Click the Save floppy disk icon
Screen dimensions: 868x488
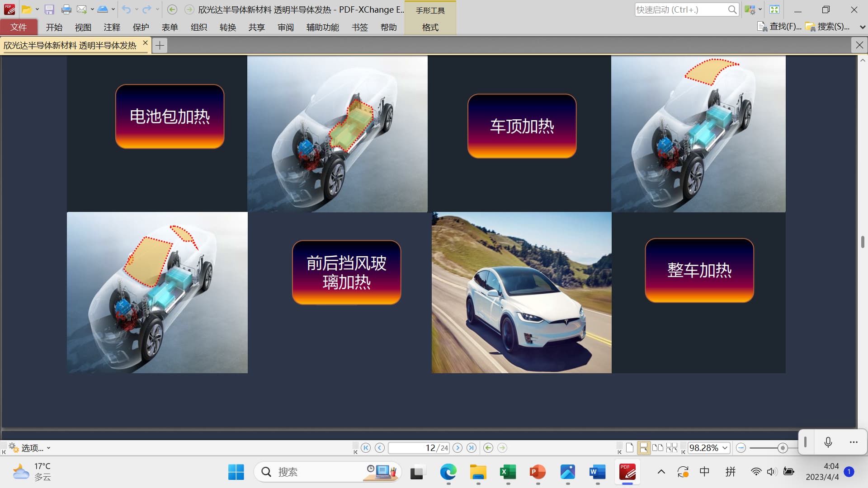pyautogui.click(x=49, y=9)
